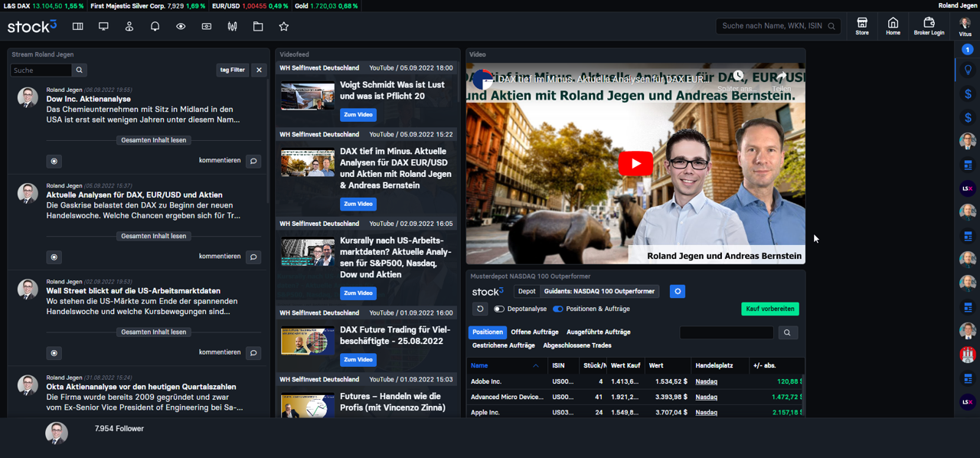Image resolution: width=980 pixels, height=458 pixels.
Task: Enable the Depotanalyse toggle
Action: 499,309
